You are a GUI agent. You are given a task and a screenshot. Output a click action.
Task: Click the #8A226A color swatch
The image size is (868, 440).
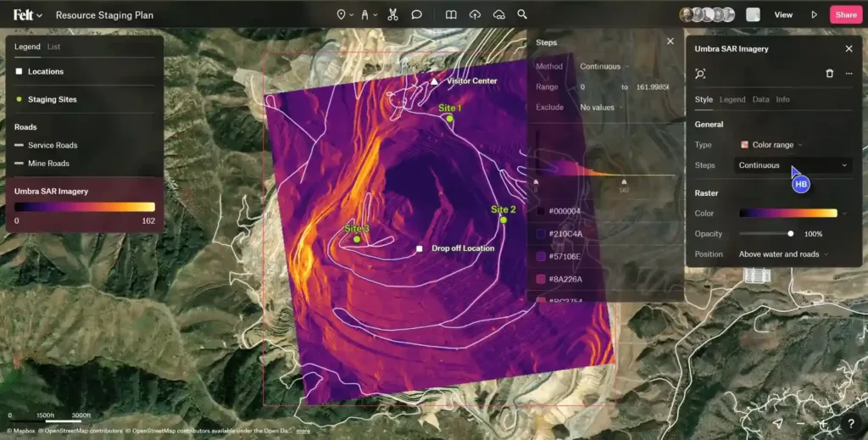tap(541, 280)
